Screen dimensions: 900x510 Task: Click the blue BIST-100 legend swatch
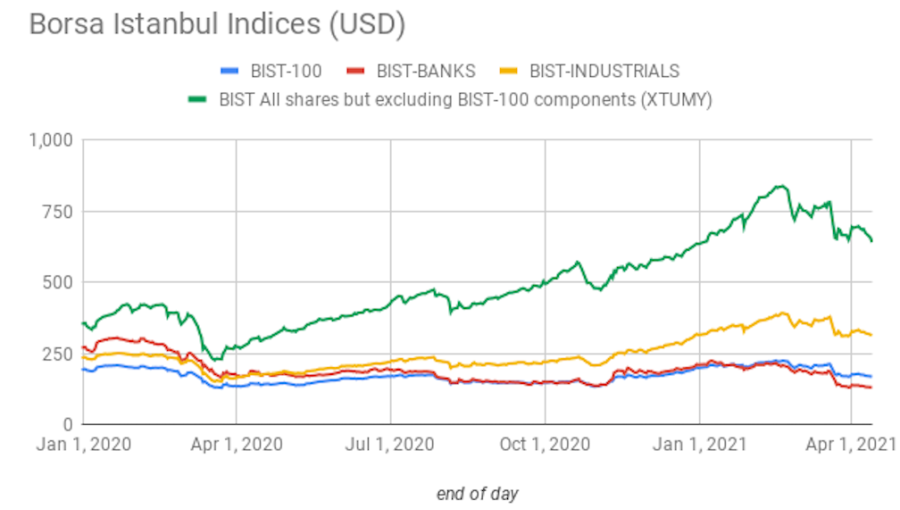click(233, 71)
